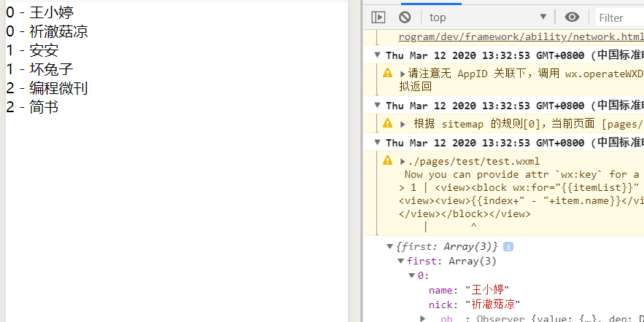This screenshot has height=322, width=644.
Task: Select the name value "王小婷" in console
Action: pyautogui.click(x=487, y=290)
